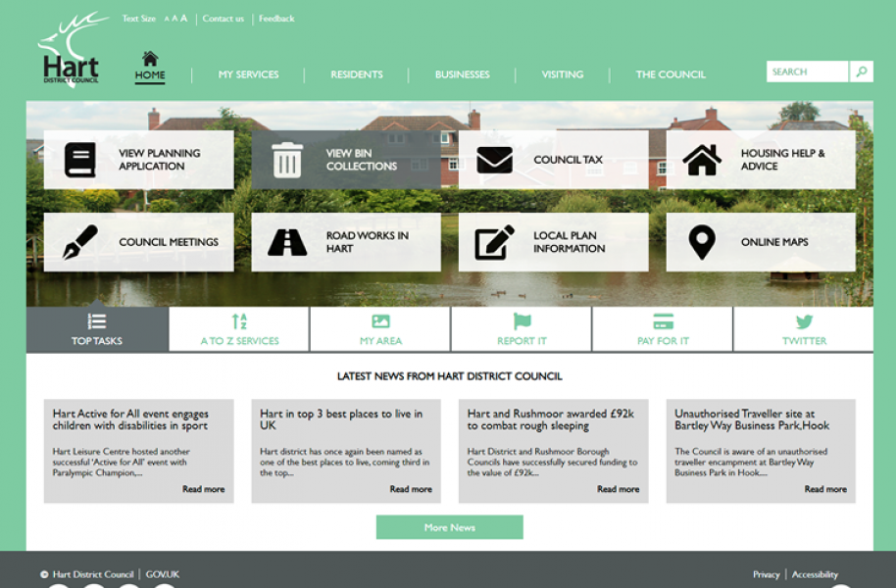Click the My Area picture icon
This screenshot has width=896, height=588.
[380, 321]
